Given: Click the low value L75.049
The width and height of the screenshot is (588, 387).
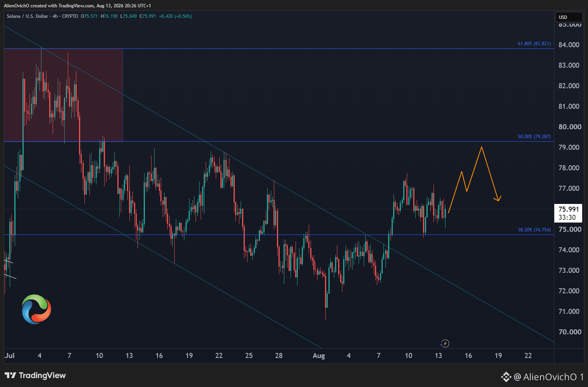Looking at the screenshot, I should coord(129,16).
